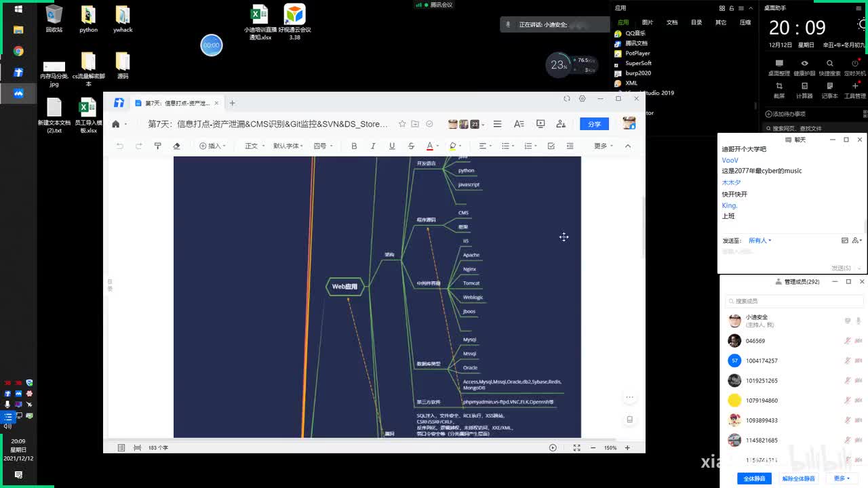Star the document as favorite

(402, 124)
